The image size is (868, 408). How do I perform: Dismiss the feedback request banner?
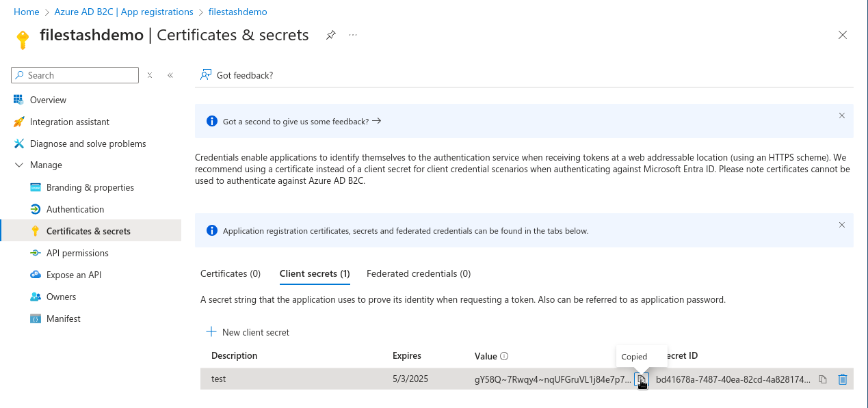tap(842, 115)
